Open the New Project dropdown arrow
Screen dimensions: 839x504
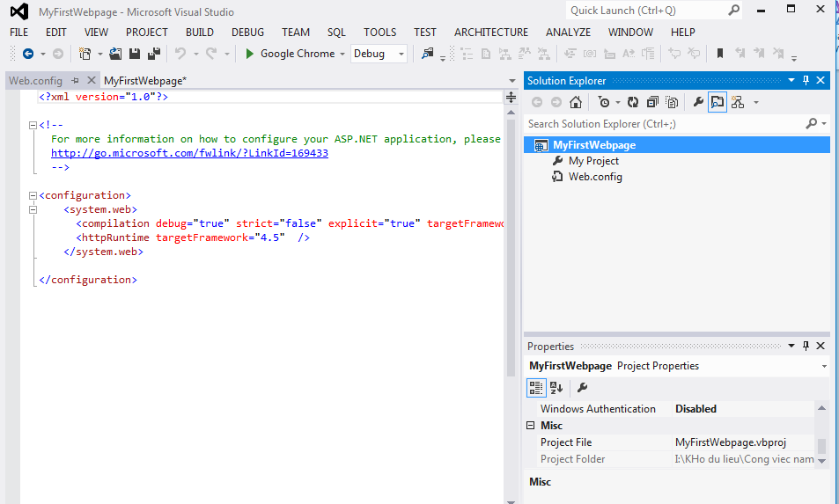[x=99, y=54]
